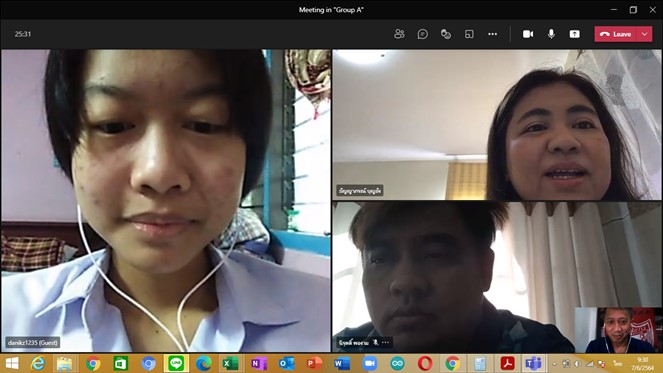Show hidden system tray icons
Viewport: 663px width, 373px height.
pos(554,364)
